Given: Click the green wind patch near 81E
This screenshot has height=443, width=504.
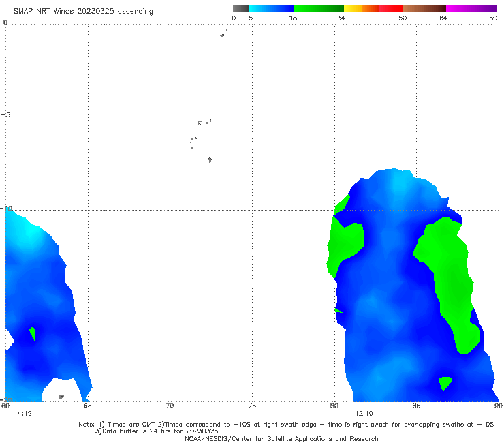Looking at the screenshot, I should [x=345, y=245].
